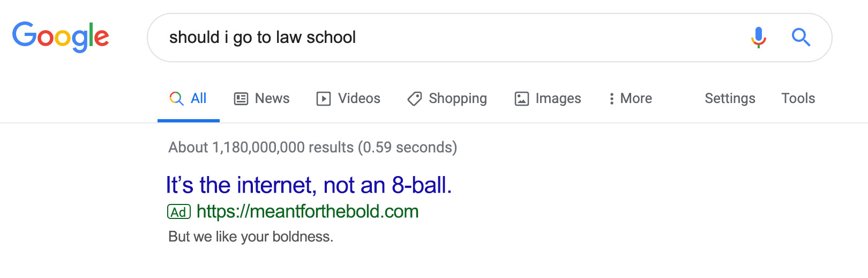Switch to the News tab

[x=262, y=99]
